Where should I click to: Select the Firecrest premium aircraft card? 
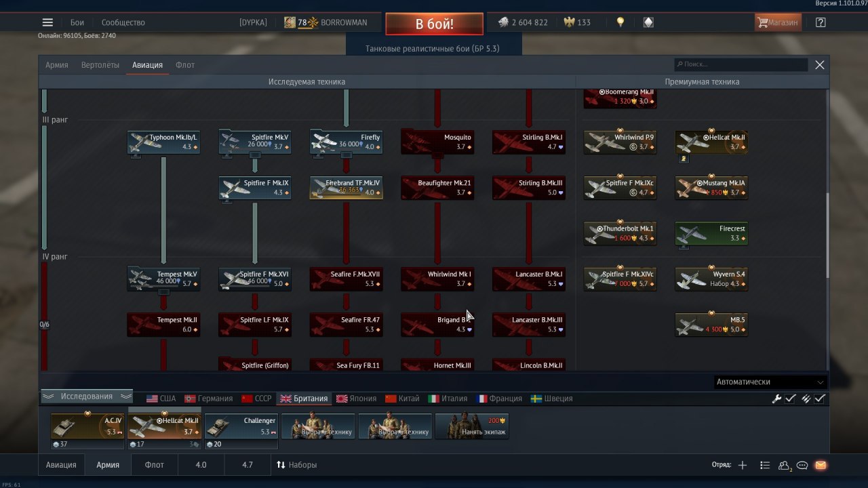tap(711, 234)
